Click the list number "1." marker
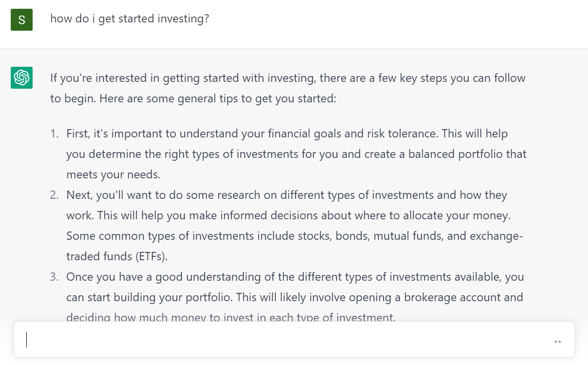This screenshot has height=365, width=588. point(55,134)
